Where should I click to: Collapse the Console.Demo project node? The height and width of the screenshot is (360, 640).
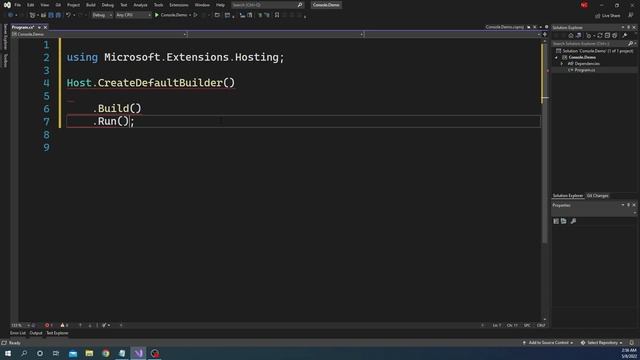556,58
